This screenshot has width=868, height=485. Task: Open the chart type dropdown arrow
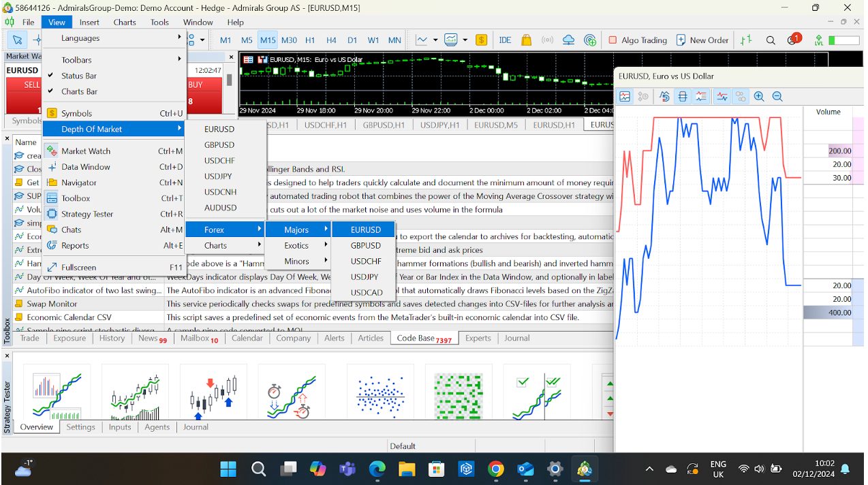pos(437,40)
